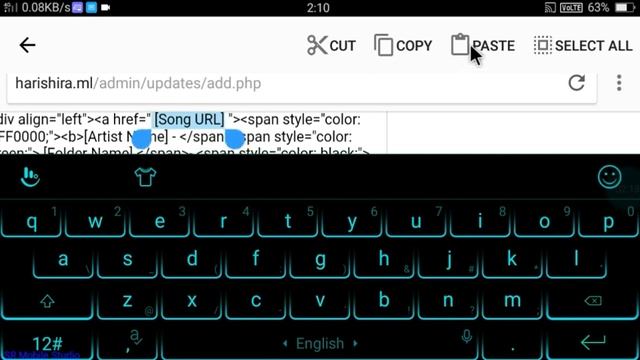640x360 pixels.
Task: Tap the enter return key
Action: coord(593,343)
